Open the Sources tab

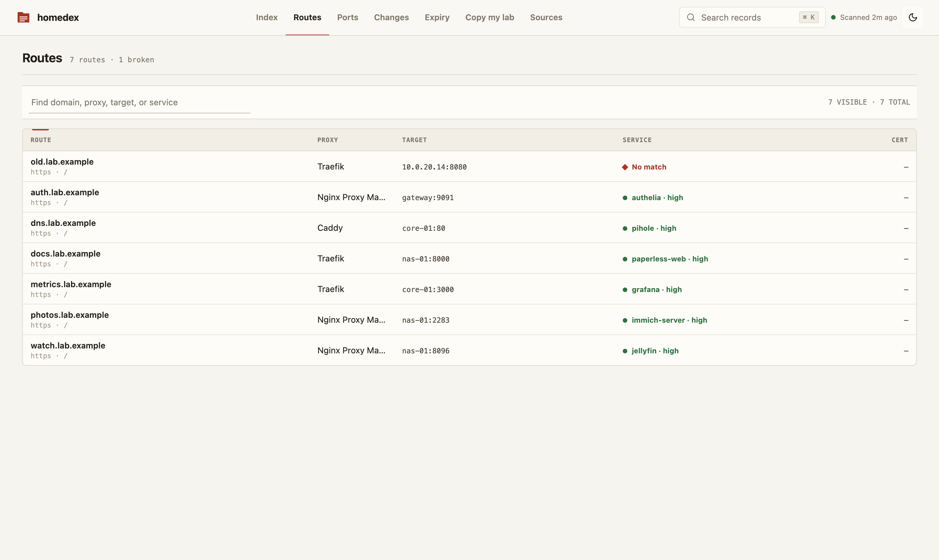[546, 17]
